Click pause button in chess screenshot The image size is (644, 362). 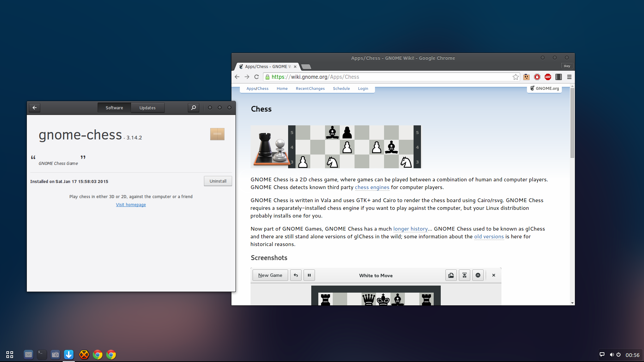309,275
